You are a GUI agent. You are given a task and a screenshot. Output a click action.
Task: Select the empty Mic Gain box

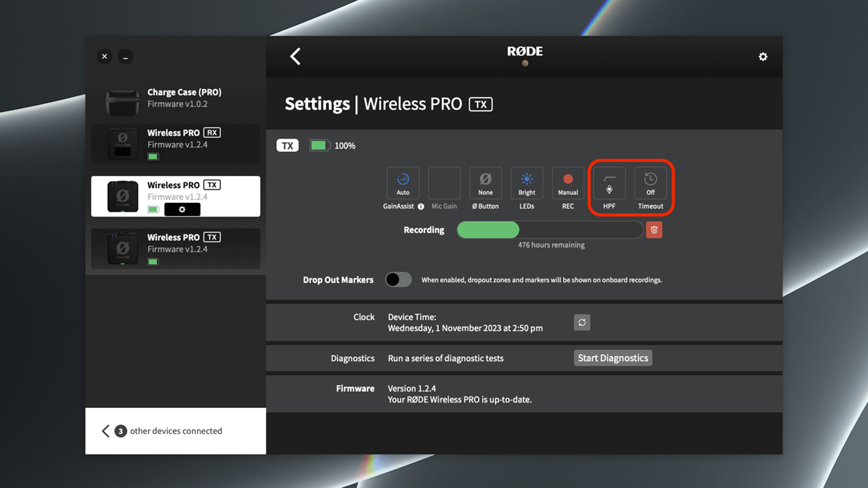click(x=444, y=182)
